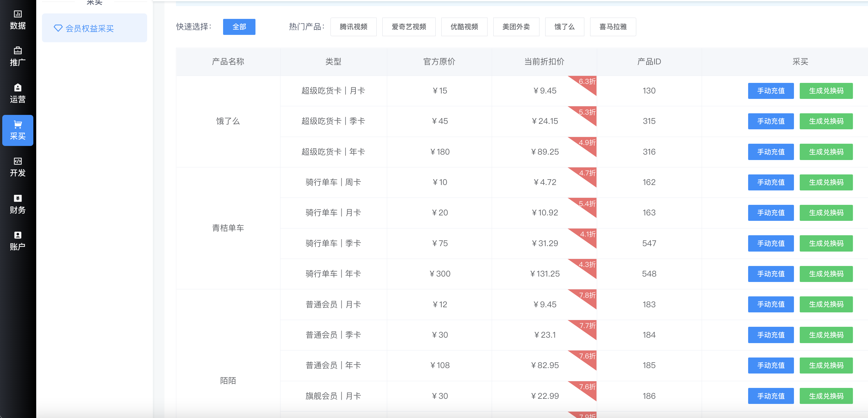Open the 开发 code section
The width and height of the screenshot is (868, 418).
[18, 167]
